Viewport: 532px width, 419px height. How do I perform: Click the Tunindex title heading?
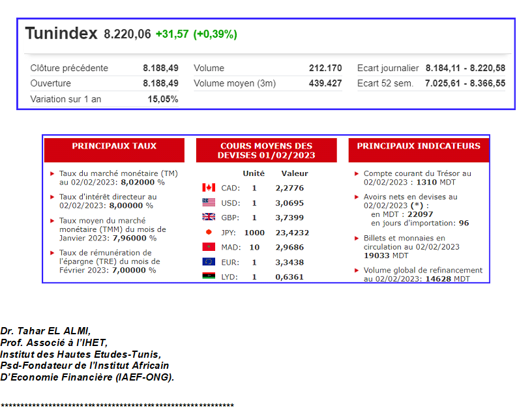61,34
